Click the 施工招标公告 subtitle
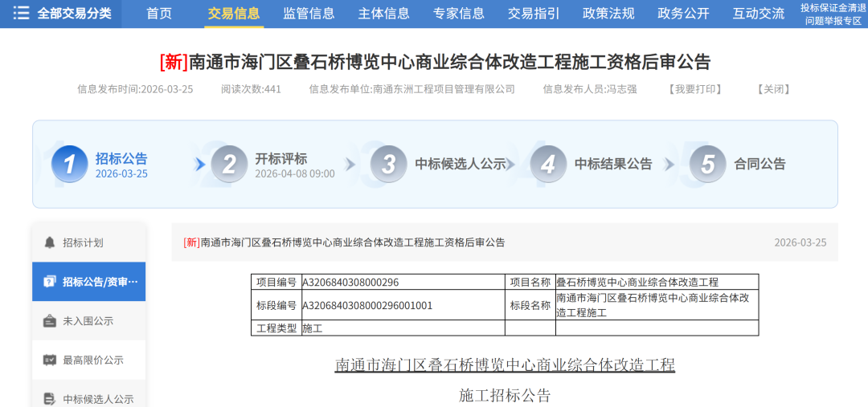This screenshot has height=407, width=868. (x=505, y=396)
